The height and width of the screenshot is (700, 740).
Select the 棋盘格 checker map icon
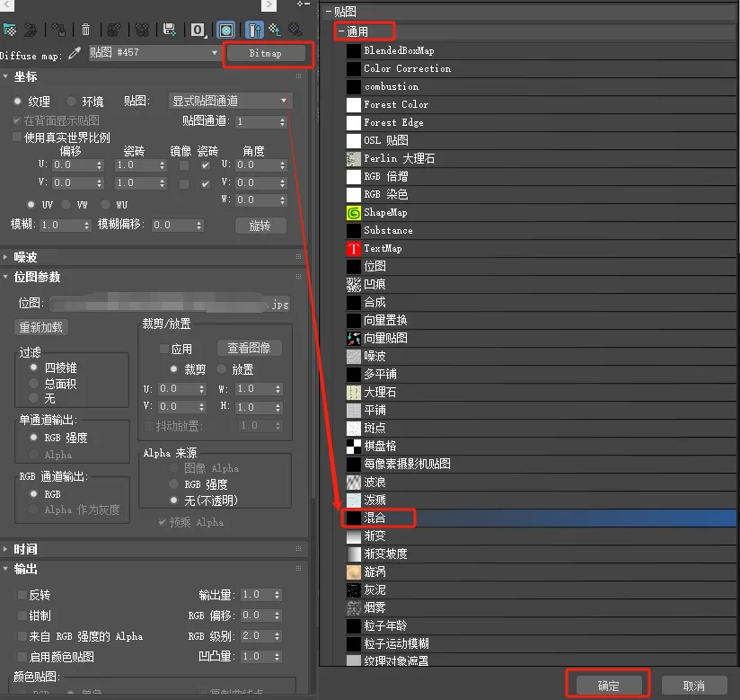pyautogui.click(x=354, y=447)
